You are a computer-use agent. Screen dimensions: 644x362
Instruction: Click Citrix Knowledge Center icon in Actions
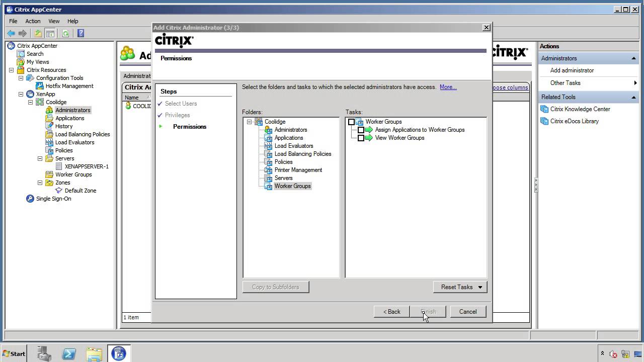click(x=544, y=109)
